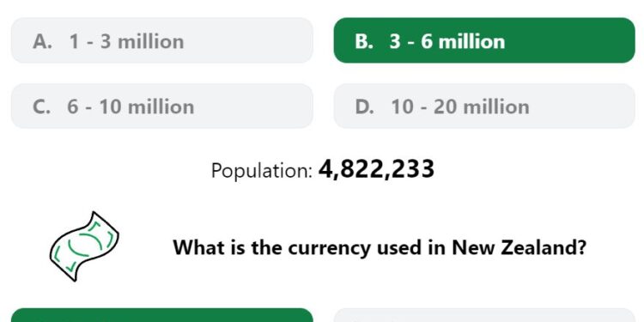Select the green currency answer at bottom left
Viewport: 644px width, 322px height.
[161, 315]
